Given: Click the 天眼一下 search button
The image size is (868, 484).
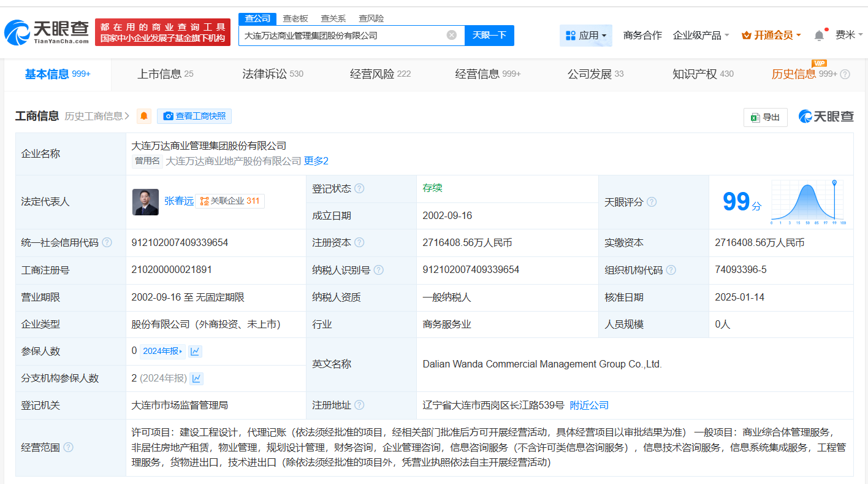Looking at the screenshot, I should 489,35.
